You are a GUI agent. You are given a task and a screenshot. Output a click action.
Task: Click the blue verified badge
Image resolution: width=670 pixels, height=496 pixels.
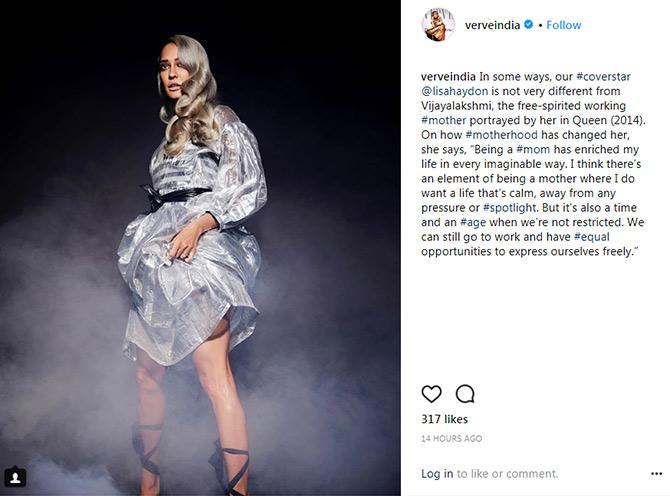pos(528,25)
